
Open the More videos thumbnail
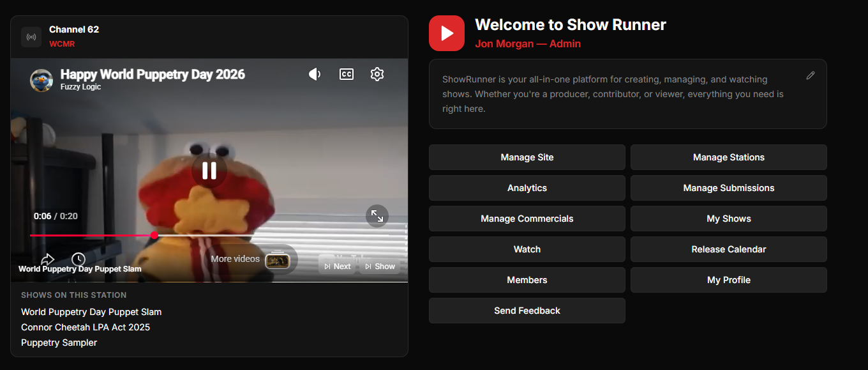point(278,260)
